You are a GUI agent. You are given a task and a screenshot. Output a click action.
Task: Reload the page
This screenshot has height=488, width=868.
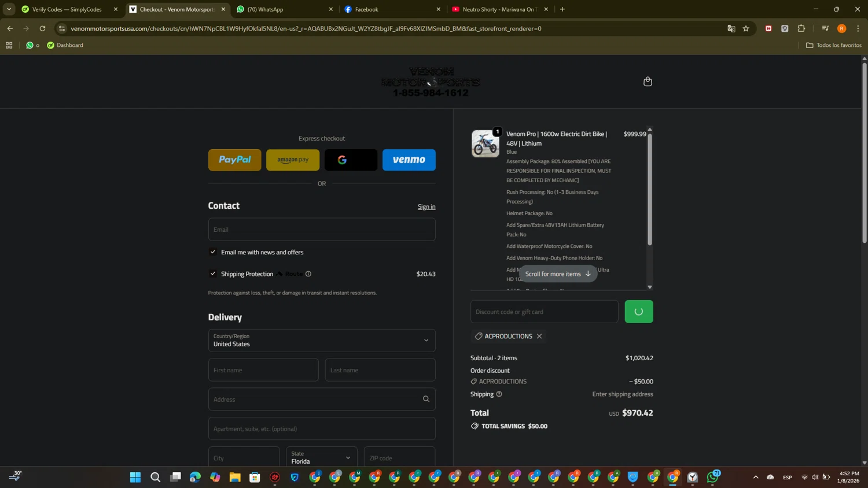[42, 28]
